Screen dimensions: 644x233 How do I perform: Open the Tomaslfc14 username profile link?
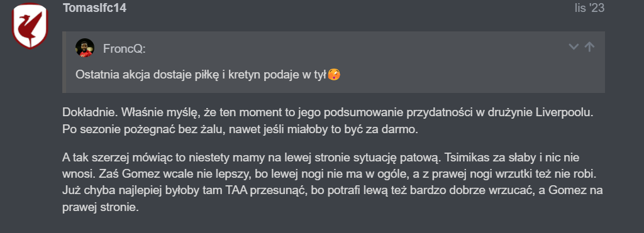pyautogui.click(x=94, y=8)
